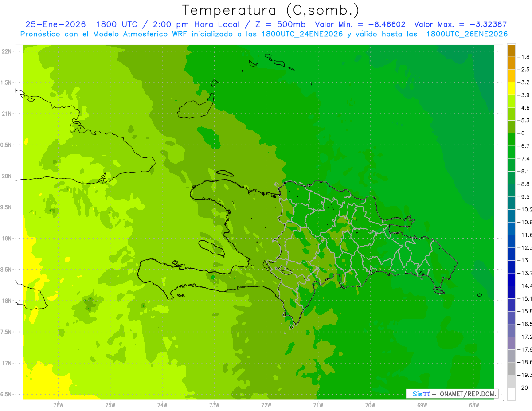Screen dimensions: 532x411
Task: Pick legend swatch between -3.9 and -4.6
Action: click(511, 101)
